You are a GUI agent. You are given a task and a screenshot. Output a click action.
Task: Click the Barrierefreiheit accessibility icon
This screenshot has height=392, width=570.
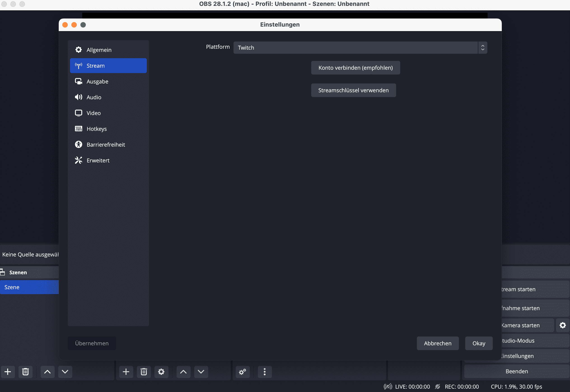point(78,144)
